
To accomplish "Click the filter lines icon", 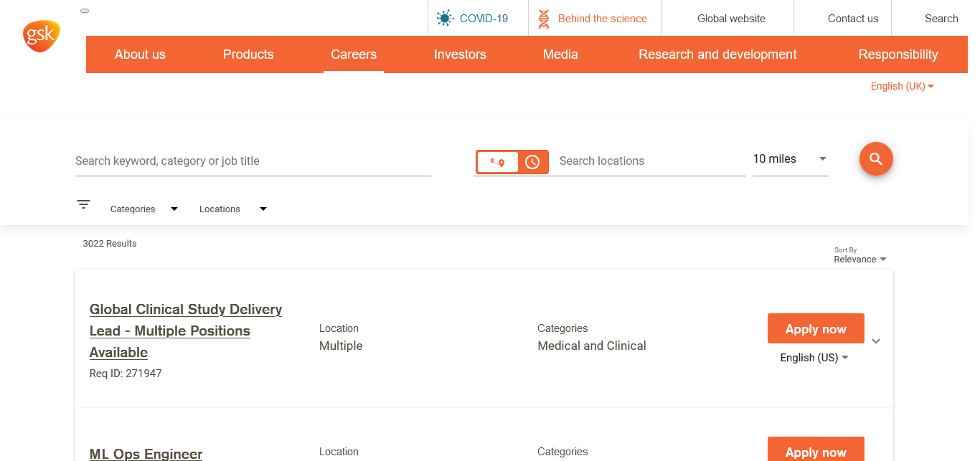I will (84, 204).
